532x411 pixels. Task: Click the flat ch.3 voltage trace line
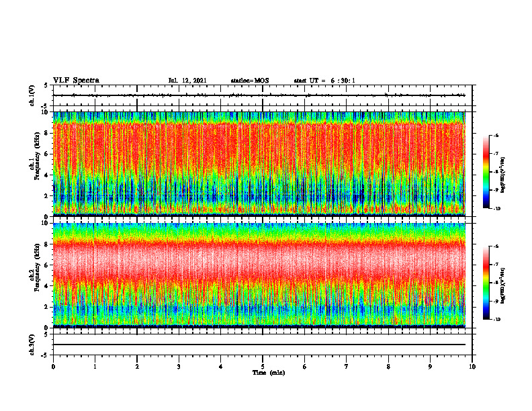[x=259, y=345]
